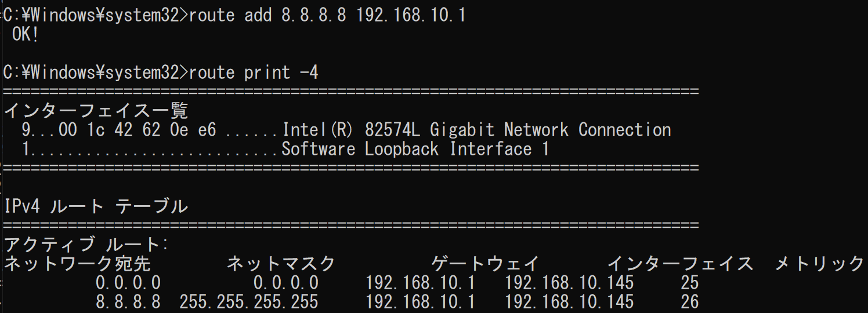The height and width of the screenshot is (313, 868).
Task: Click the アクティブ ルート: label
Action: click(x=86, y=245)
